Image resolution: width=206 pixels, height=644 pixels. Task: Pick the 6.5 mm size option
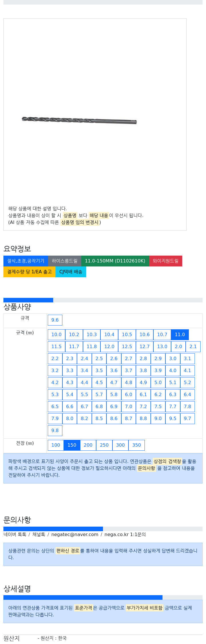(x=55, y=406)
